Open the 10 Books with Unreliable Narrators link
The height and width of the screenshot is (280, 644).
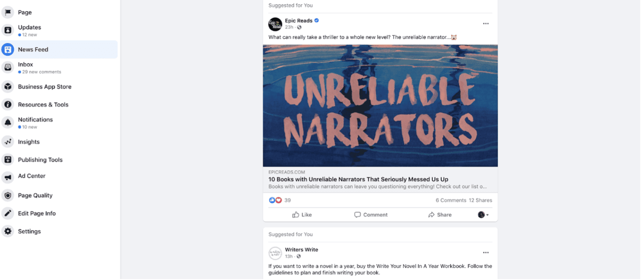pyautogui.click(x=358, y=179)
